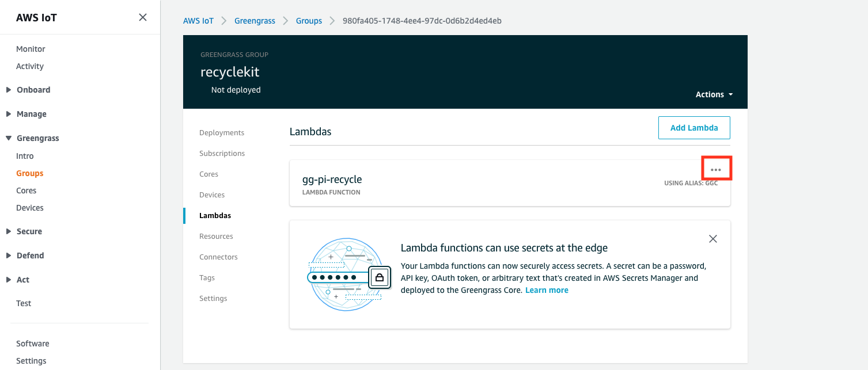The height and width of the screenshot is (370, 868).
Task: Open Activity in the sidebar
Action: pos(30,66)
